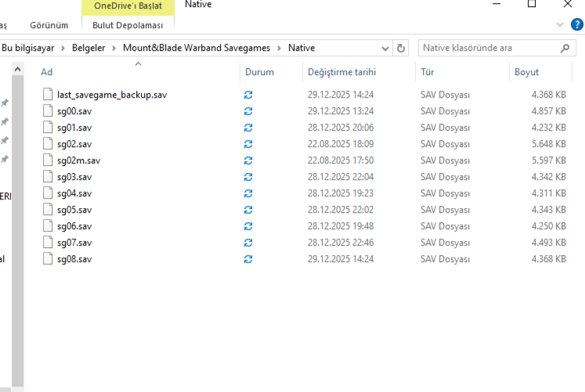
Task: Open the Görünüm ribbon tab
Action: click(49, 25)
